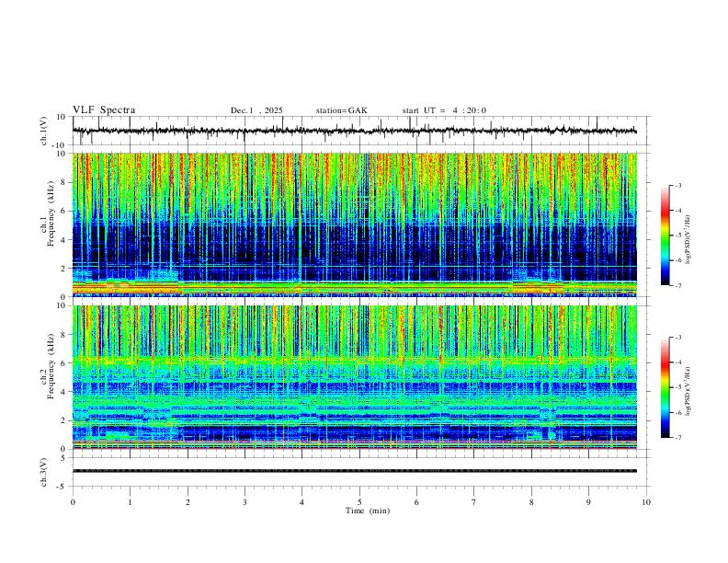Select the "start UT = 4 :20: 0" text
The width and height of the screenshot is (728, 563).
(x=444, y=110)
